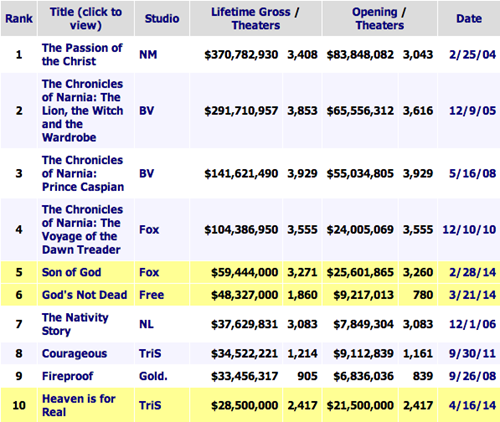Sort by Date column header
The width and height of the screenshot is (500, 422).
tap(469, 18)
